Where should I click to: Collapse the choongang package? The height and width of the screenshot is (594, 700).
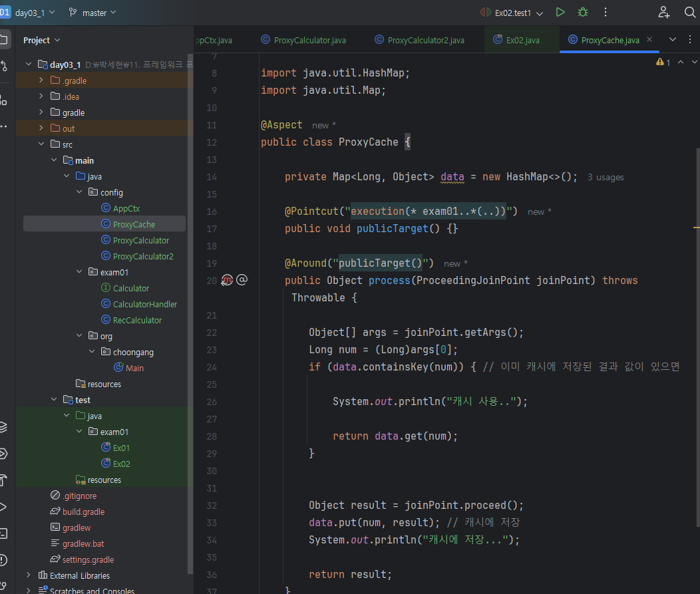click(92, 352)
